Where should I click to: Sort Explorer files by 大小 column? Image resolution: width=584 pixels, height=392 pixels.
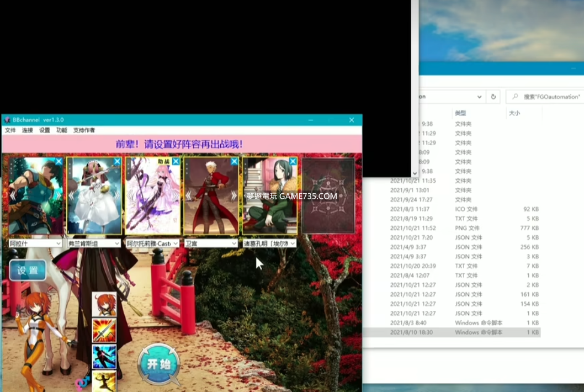pyautogui.click(x=514, y=113)
